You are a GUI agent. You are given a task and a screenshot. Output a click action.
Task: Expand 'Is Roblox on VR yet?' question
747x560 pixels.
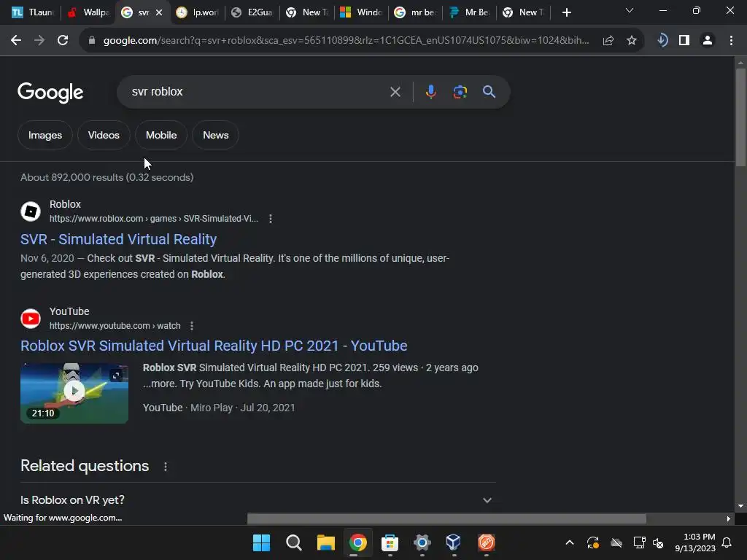point(258,500)
